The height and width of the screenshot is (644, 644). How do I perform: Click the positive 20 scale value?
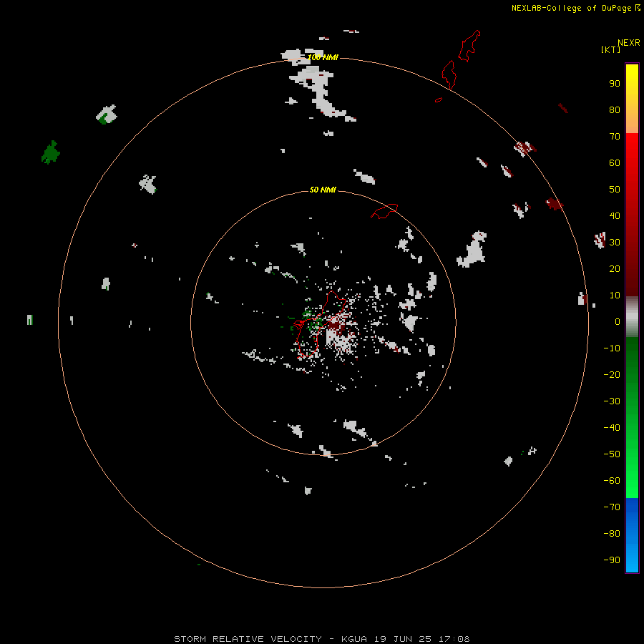(x=615, y=268)
